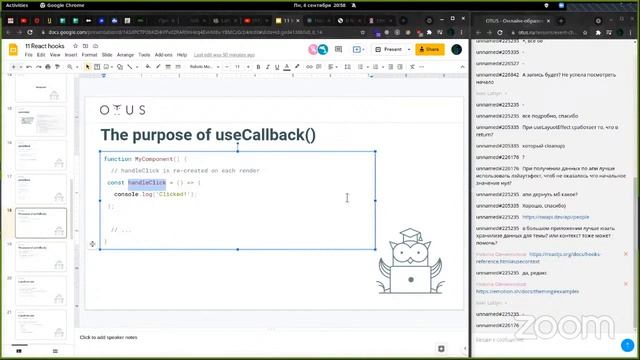Increase font size with plus button
The image size is (640, 360).
[248, 67]
